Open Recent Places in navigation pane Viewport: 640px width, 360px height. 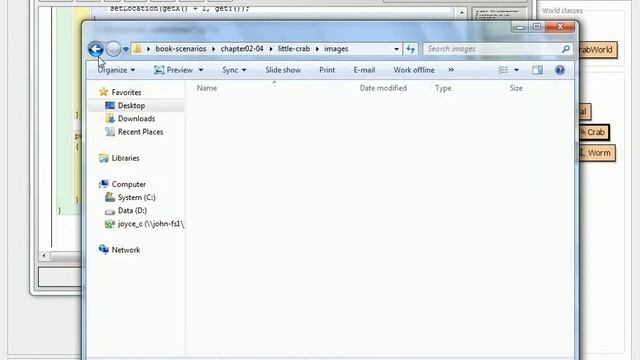tap(140, 132)
